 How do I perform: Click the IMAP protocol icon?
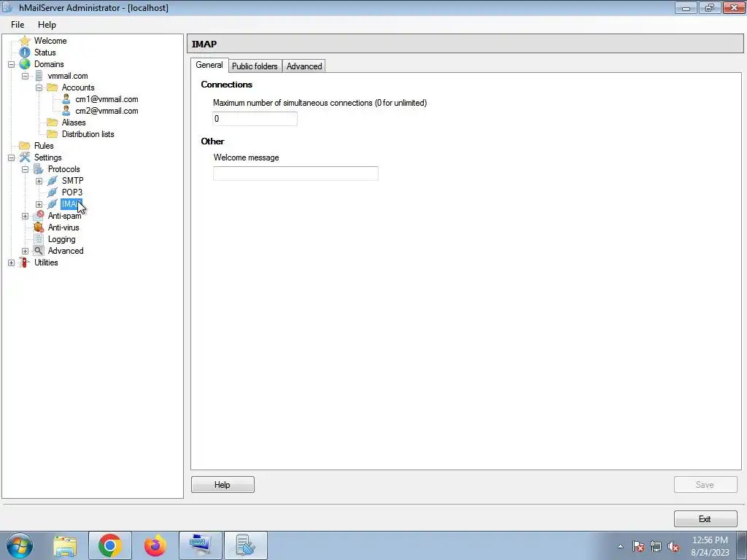pyautogui.click(x=53, y=204)
